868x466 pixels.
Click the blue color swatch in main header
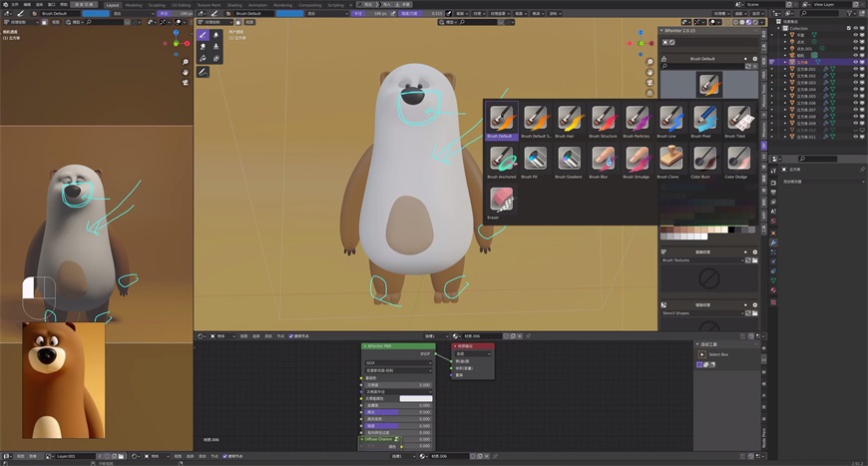click(x=289, y=13)
